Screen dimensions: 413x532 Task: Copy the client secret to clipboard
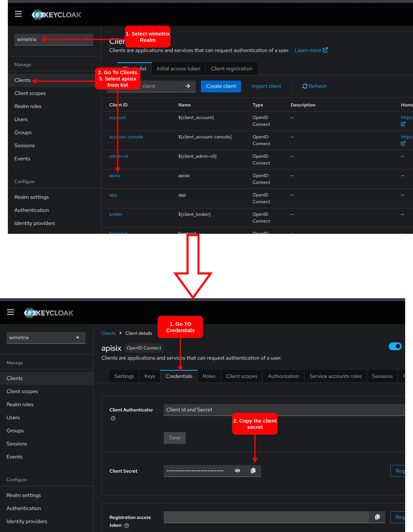point(253,471)
